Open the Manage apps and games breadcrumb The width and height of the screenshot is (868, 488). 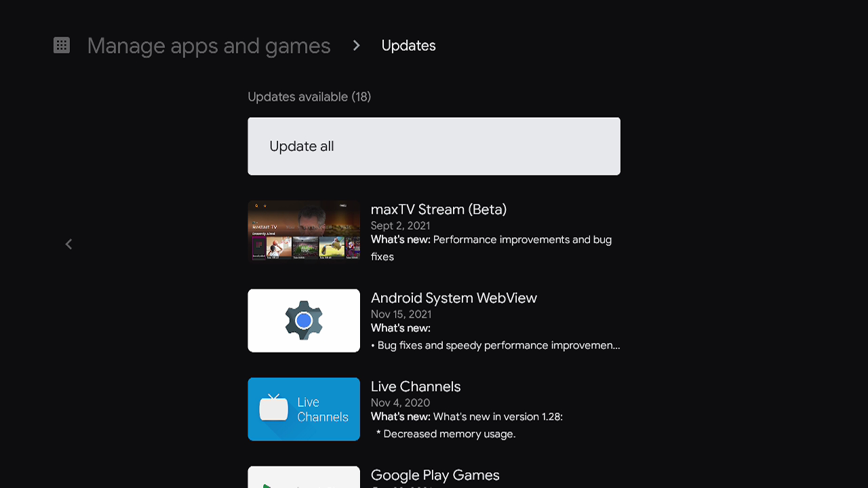[x=208, y=45]
